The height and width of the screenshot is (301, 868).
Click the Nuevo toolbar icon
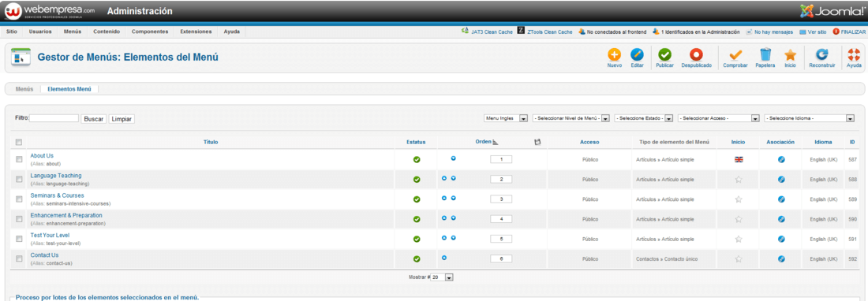[x=615, y=54]
